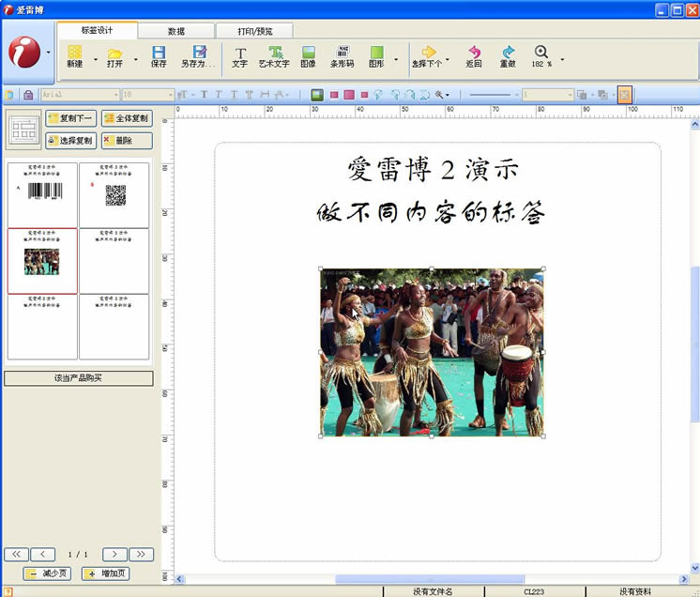Click the scroll left arrow of the horizontal scrollbar
700x597 pixels.
179,579
